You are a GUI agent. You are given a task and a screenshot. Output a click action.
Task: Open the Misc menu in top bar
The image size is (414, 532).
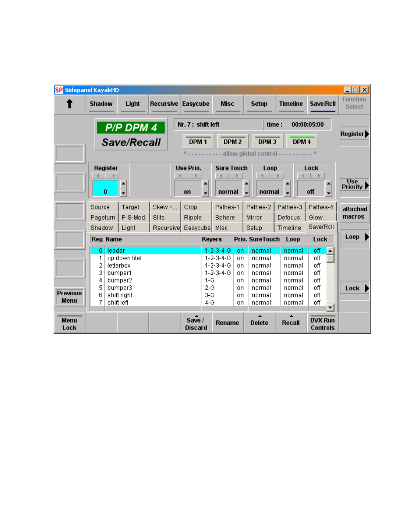[228, 105]
